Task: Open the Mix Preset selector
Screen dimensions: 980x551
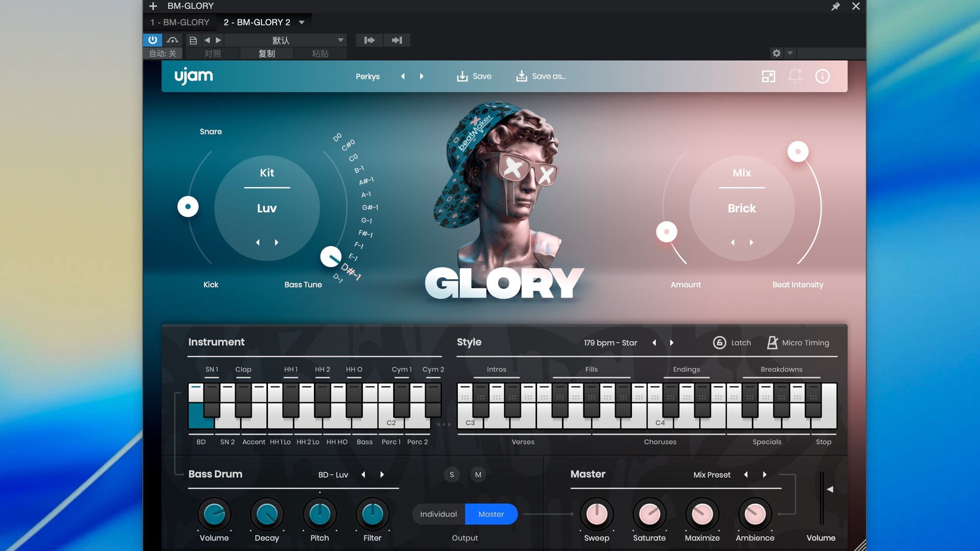Action: [712, 475]
